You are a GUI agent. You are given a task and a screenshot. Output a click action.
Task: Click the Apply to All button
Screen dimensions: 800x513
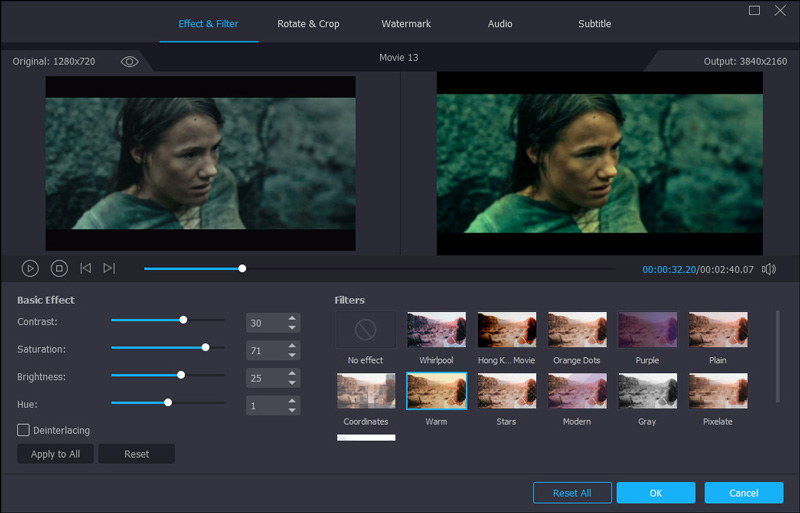pos(55,454)
